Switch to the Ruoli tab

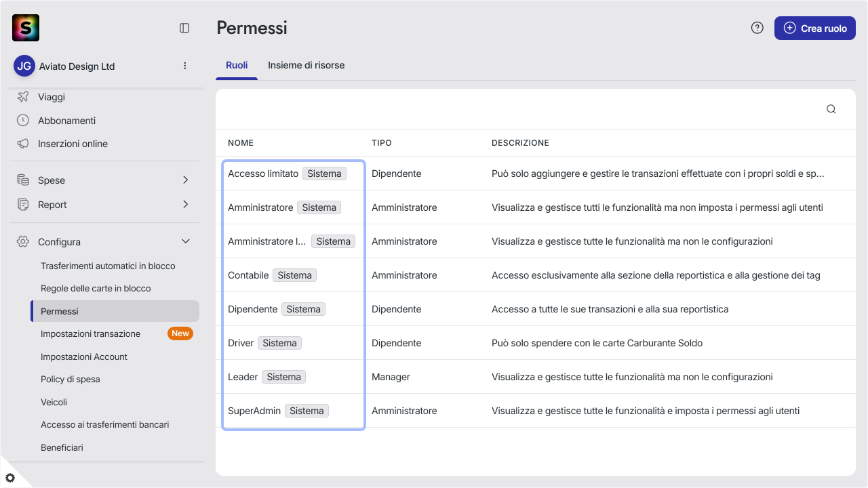237,66
